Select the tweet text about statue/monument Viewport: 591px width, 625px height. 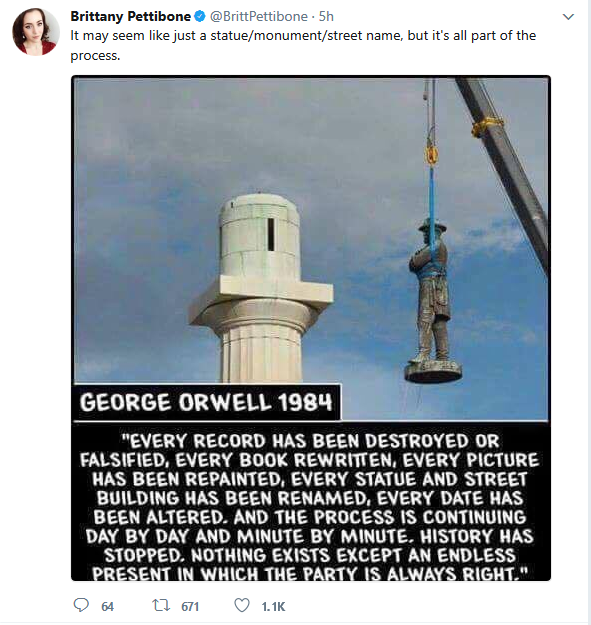[303, 45]
